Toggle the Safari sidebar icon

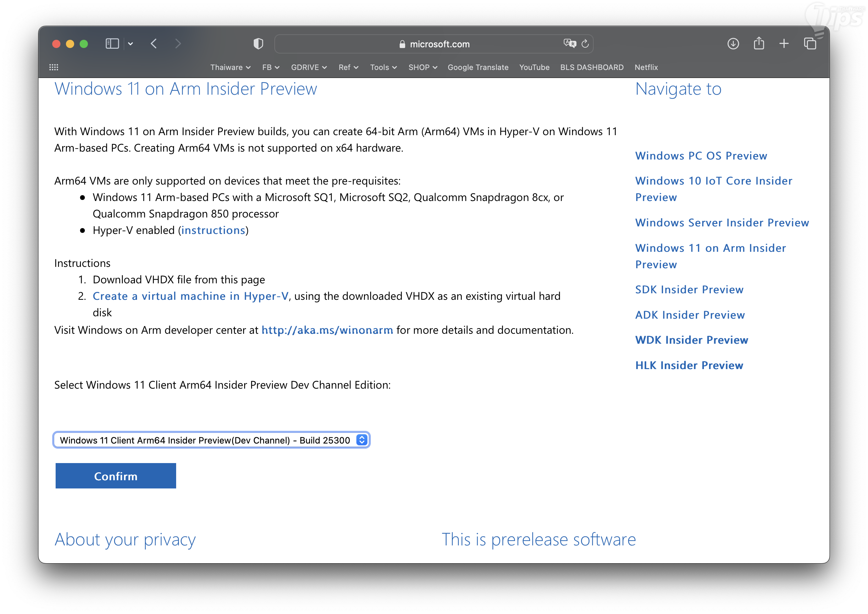click(x=112, y=44)
